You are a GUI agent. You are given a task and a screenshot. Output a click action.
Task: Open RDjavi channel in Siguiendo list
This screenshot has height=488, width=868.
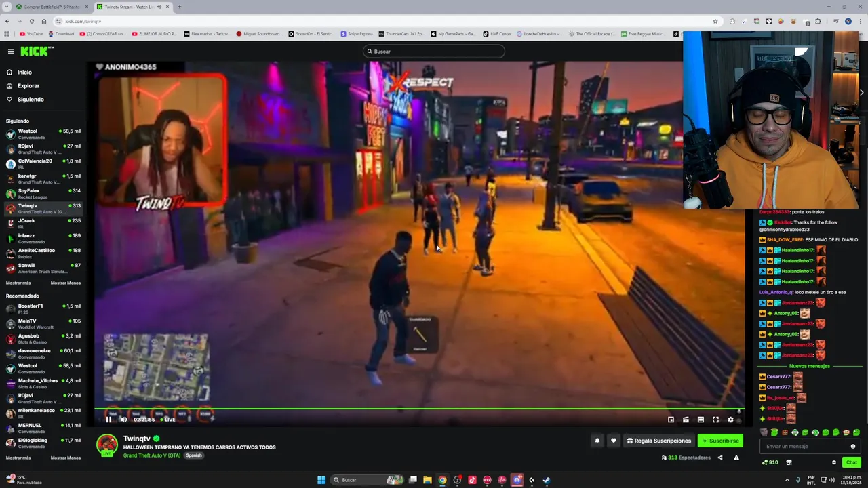[43, 149]
